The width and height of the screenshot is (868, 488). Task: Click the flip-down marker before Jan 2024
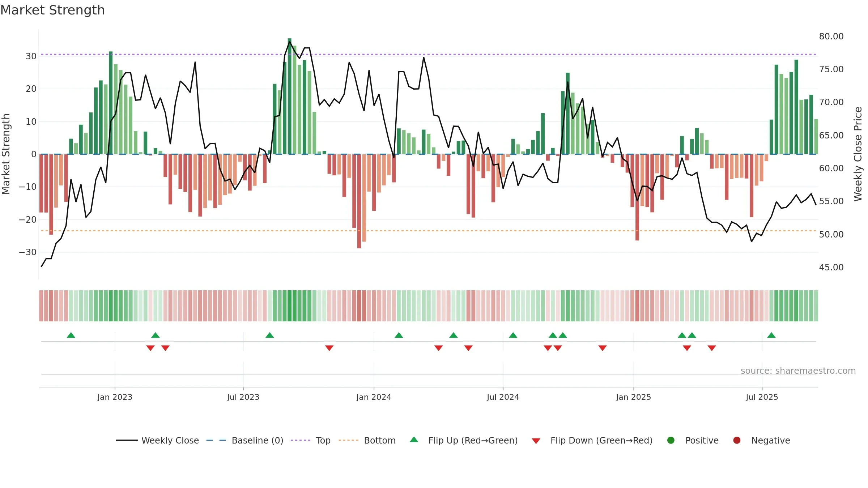(x=329, y=348)
